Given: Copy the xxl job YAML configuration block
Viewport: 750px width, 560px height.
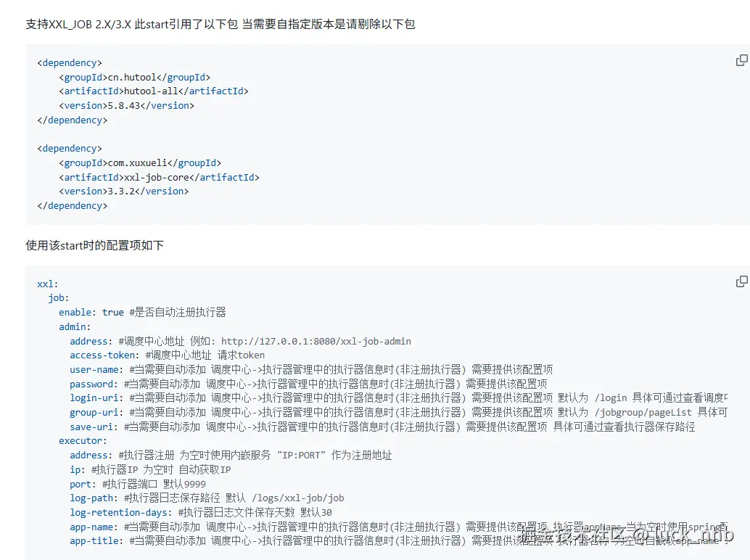Looking at the screenshot, I should (x=741, y=281).
